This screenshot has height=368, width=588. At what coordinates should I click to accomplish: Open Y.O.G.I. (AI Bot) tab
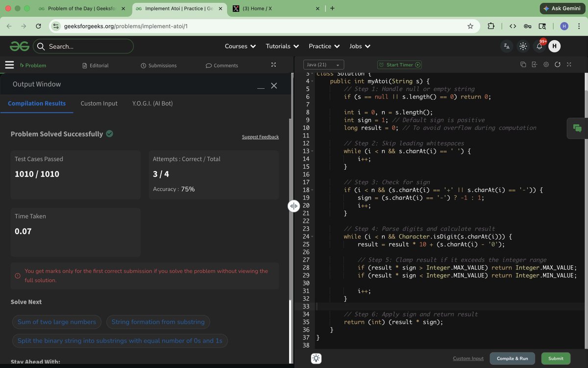(152, 103)
